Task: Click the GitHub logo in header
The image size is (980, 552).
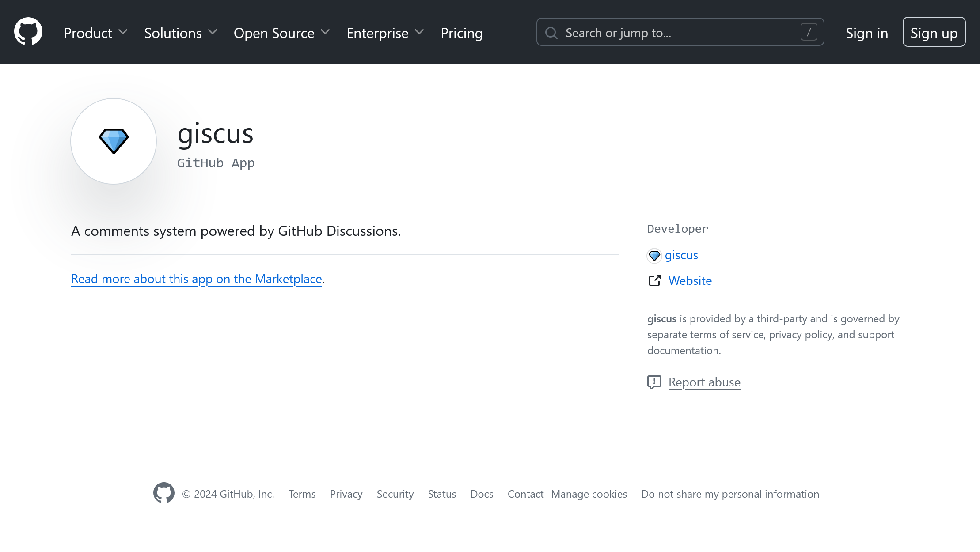Action: [28, 32]
